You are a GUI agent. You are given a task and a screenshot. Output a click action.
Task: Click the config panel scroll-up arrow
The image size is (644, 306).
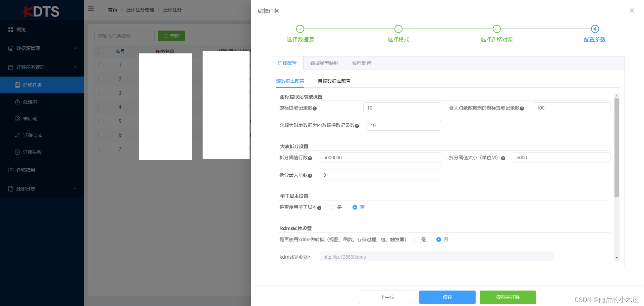click(x=616, y=96)
